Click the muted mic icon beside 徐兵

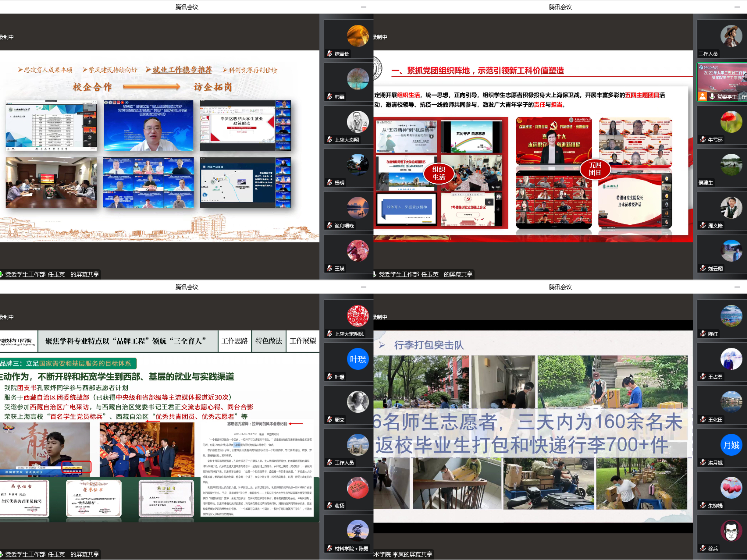(x=703, y=549)
